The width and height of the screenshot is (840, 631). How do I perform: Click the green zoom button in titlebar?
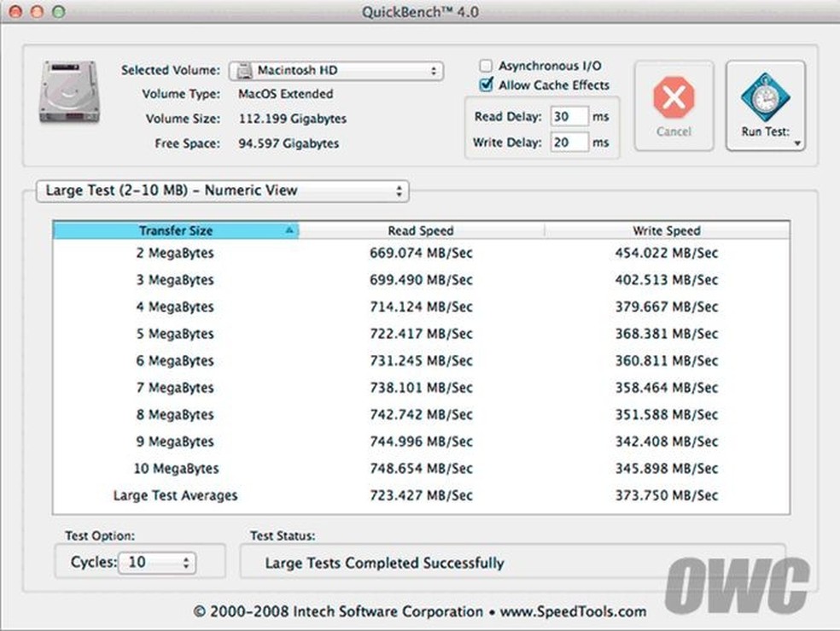[x=56, y=13]
